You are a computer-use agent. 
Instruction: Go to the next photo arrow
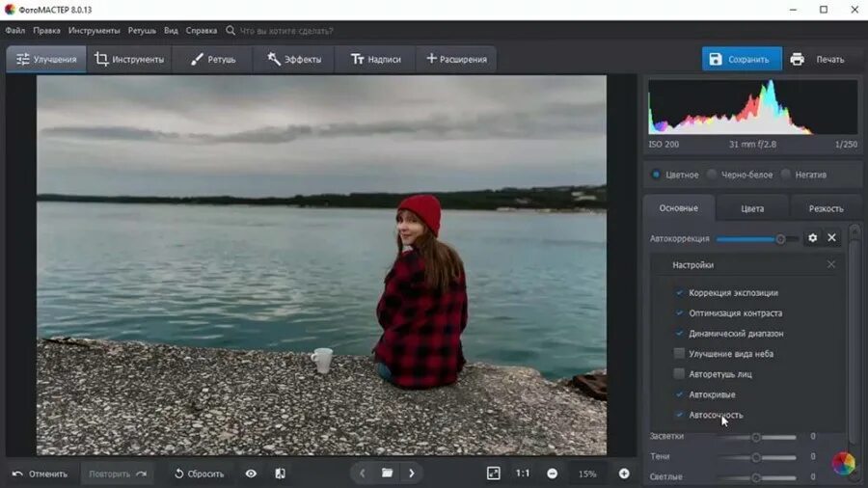412,474
